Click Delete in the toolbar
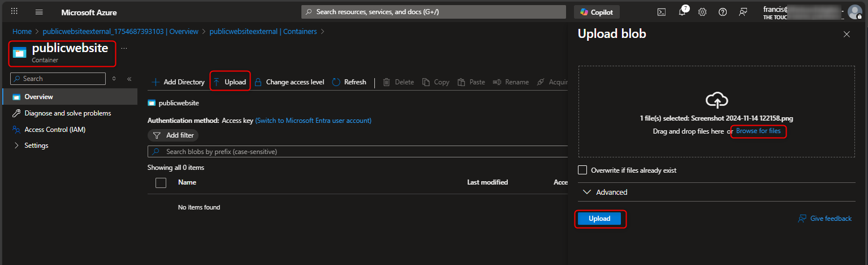868x265 pixels. (399, 82)
